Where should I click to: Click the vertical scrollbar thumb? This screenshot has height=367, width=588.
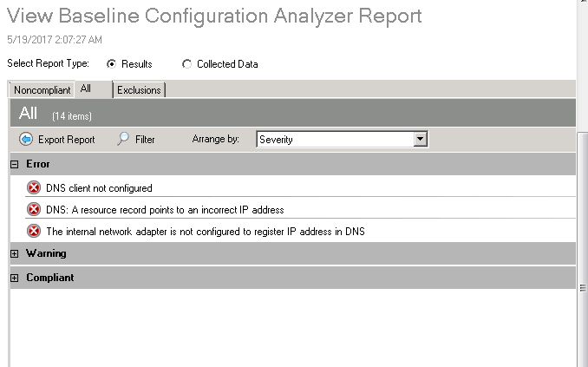pyautogui.click(x=583, y=250)
